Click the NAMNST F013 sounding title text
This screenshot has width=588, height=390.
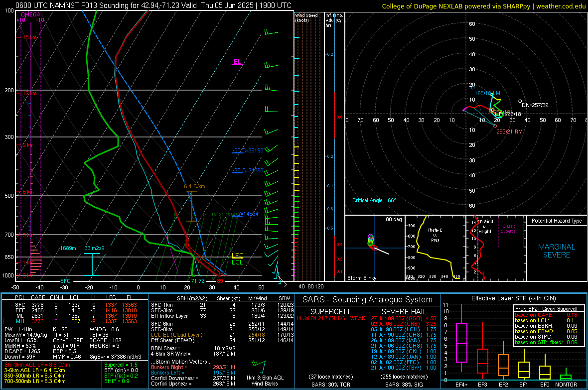pos(153,5)
